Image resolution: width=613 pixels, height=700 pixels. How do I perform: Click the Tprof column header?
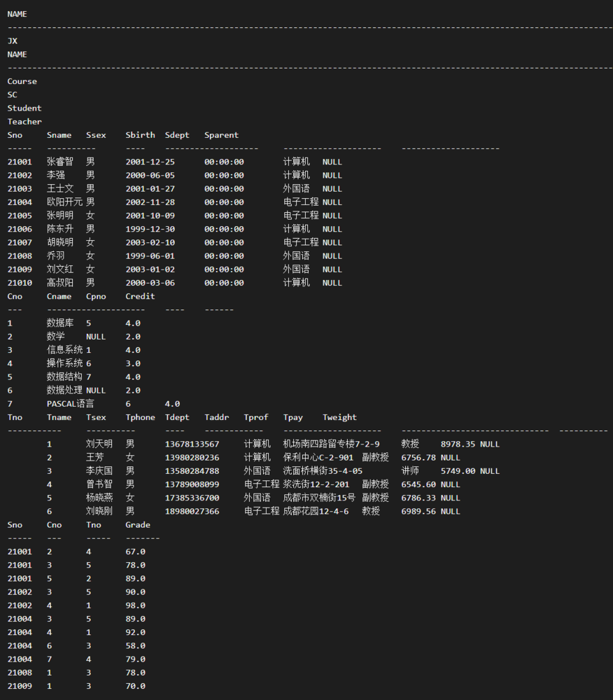(x=255, y=417)
